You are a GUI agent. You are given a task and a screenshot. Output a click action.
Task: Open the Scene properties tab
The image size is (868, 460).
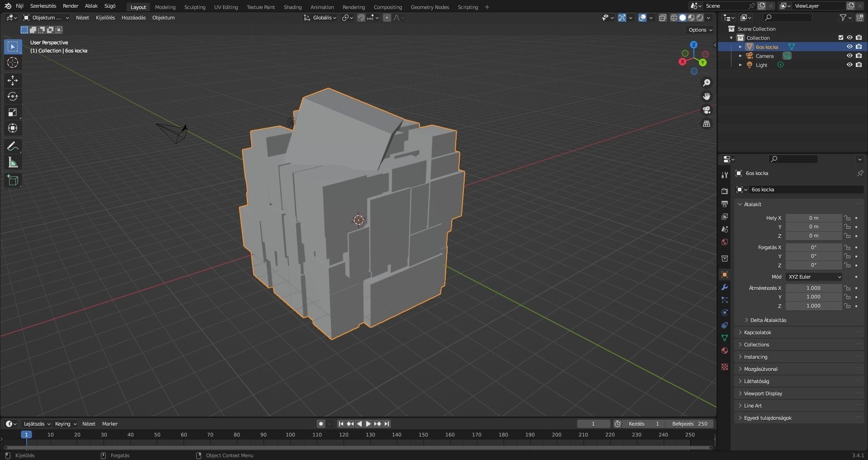pos(725,229)
